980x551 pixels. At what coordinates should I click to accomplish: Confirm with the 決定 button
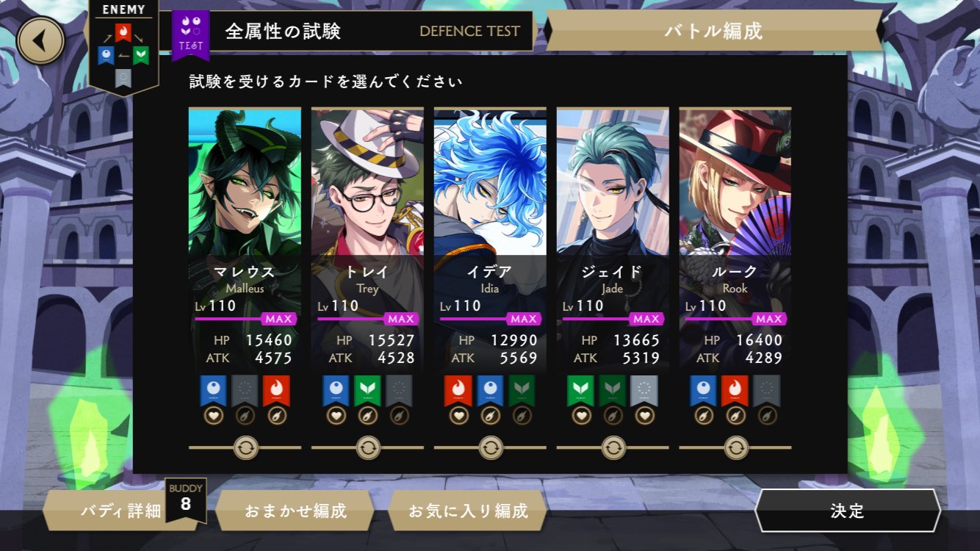pos(847,511)
